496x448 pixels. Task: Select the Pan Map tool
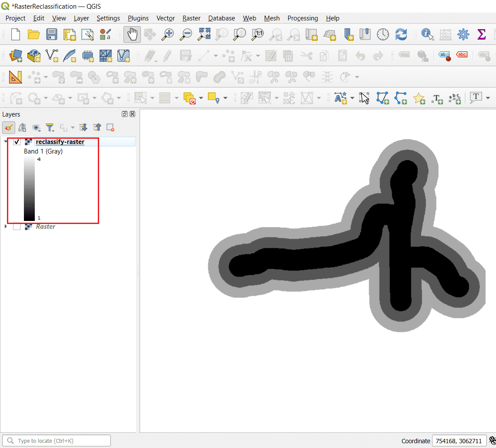pos(132,34)
